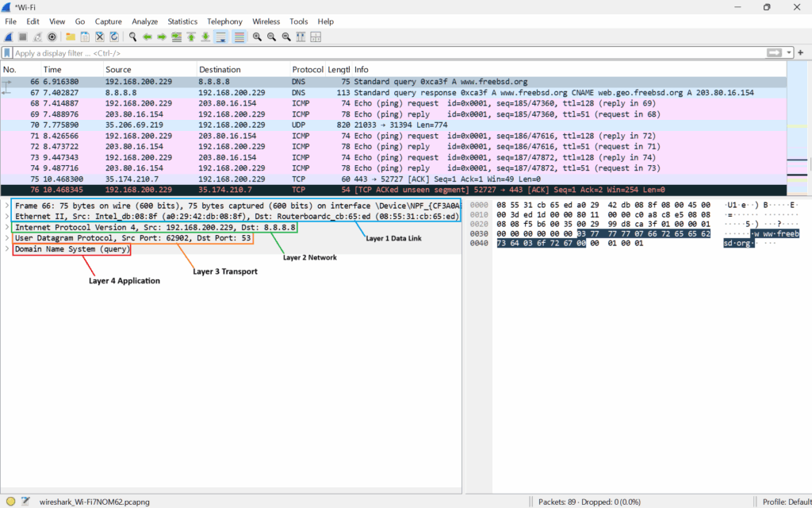Restart the current capture
This screenshot has width=812, height=508.
coord(37,37)
